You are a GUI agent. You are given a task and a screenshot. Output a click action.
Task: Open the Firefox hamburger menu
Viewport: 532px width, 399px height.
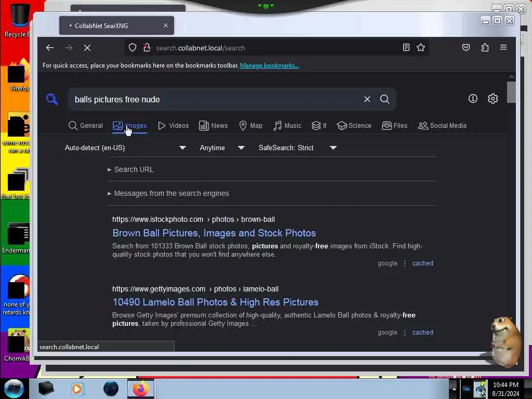[503, 47]
